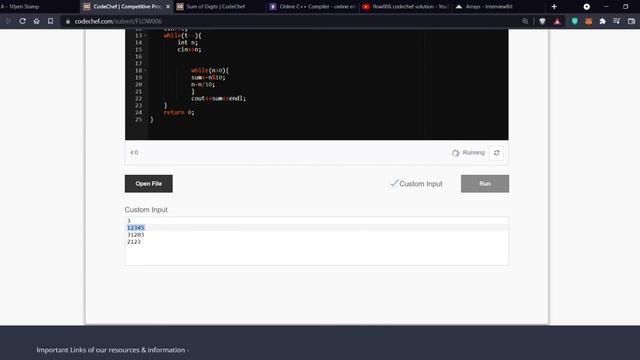Reload the CodeChef page
Image resolution: width=640 pixels, height=360 pixels.
point(22,21)
